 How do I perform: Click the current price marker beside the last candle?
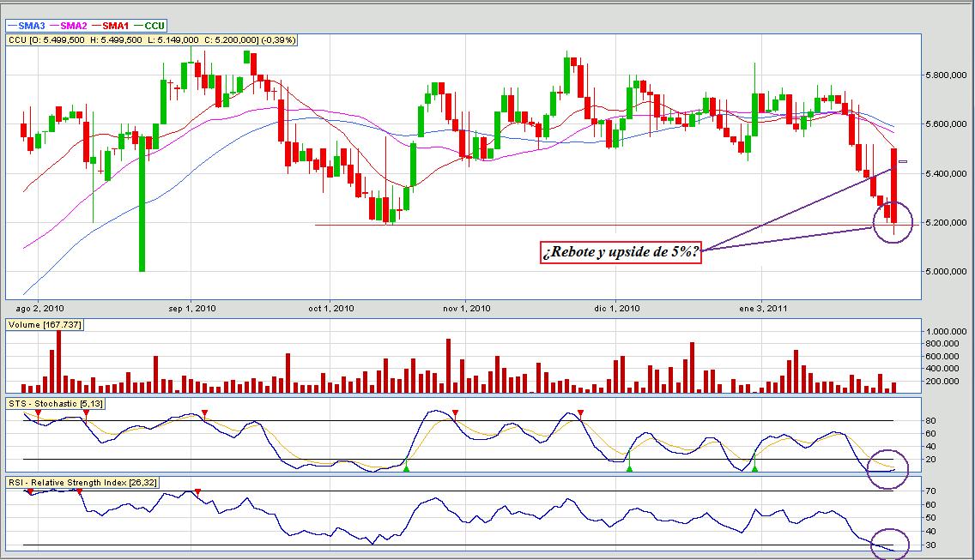pos(903,161)
